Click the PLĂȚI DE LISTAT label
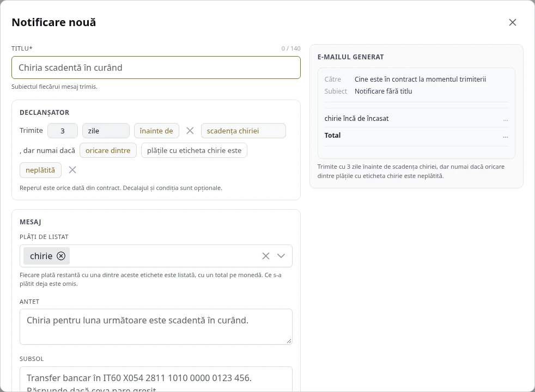 click(x=44, y=237)
